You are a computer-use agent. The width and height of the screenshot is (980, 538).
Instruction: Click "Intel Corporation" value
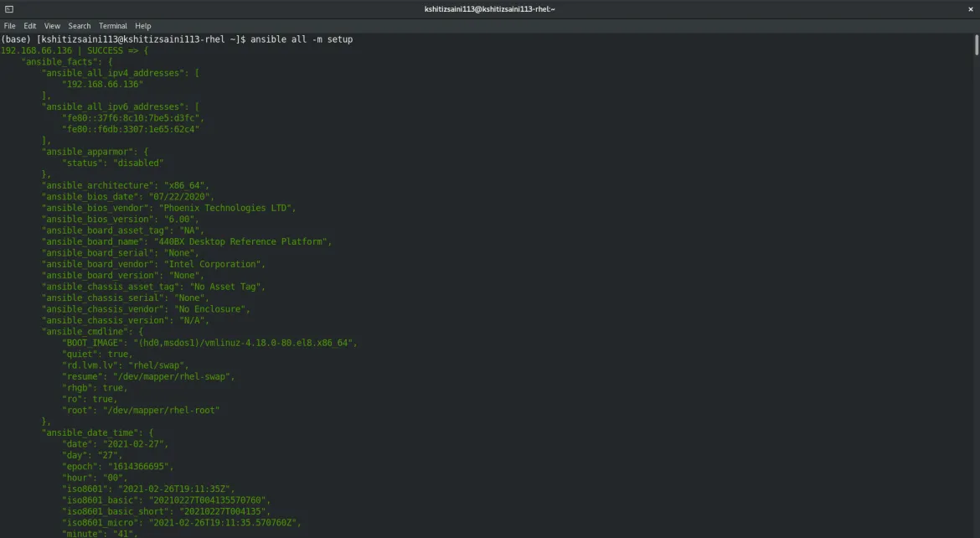click(x=213, y=264)
